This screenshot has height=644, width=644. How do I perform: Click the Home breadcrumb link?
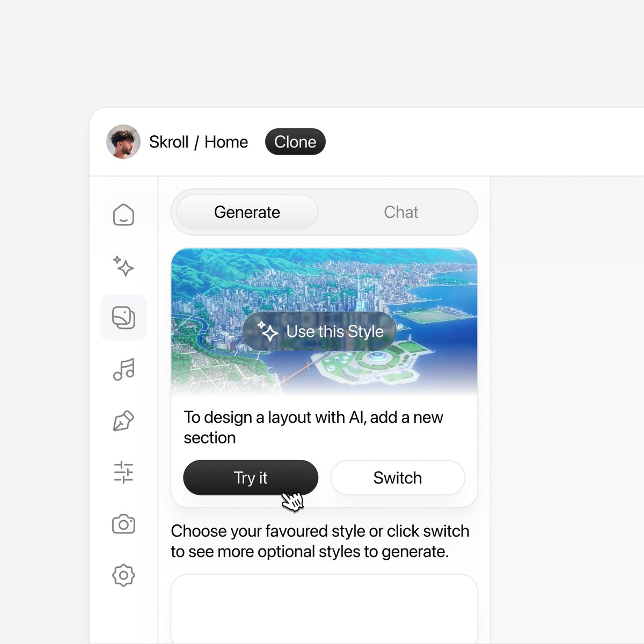tap(226, 142)
